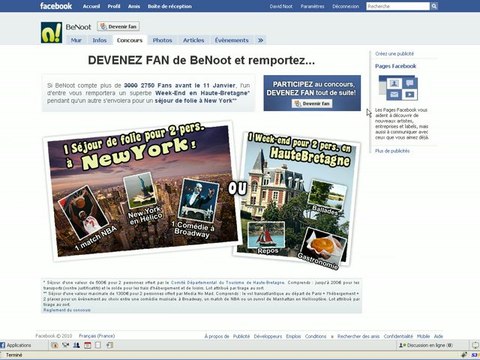Click Comité Départemental du Tourisme link
480x360 pixels.
[x=228, y=283]
